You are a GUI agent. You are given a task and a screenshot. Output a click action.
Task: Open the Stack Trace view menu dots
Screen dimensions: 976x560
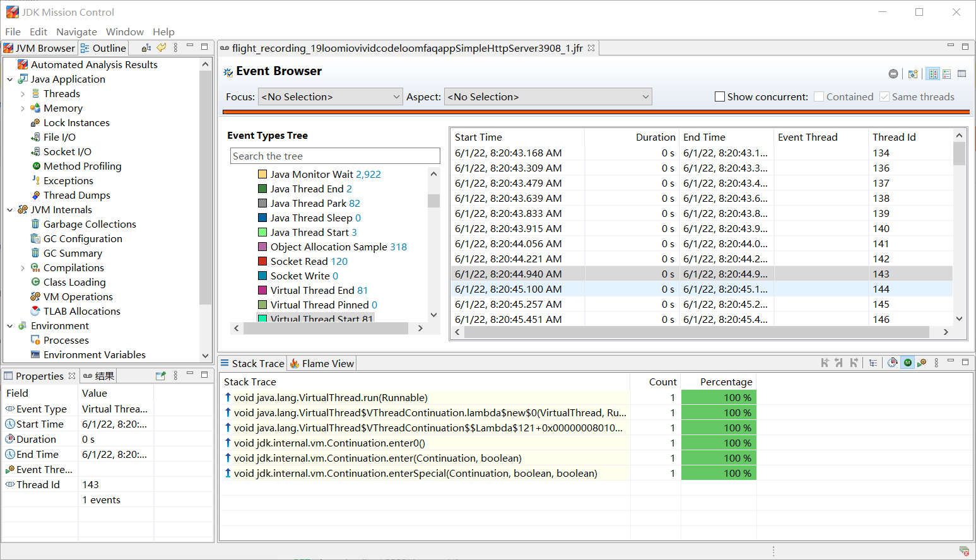936,363
